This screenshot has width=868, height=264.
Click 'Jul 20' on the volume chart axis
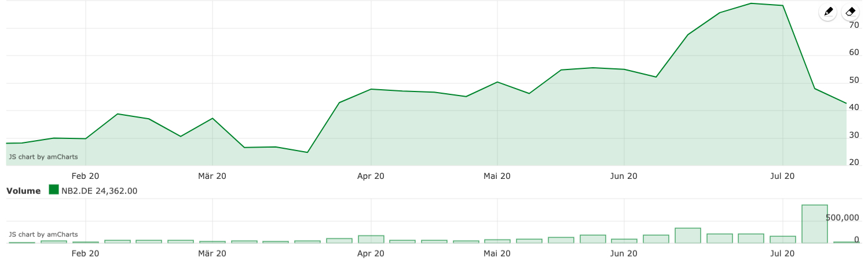pyautogui.click(x=781, y=254)
